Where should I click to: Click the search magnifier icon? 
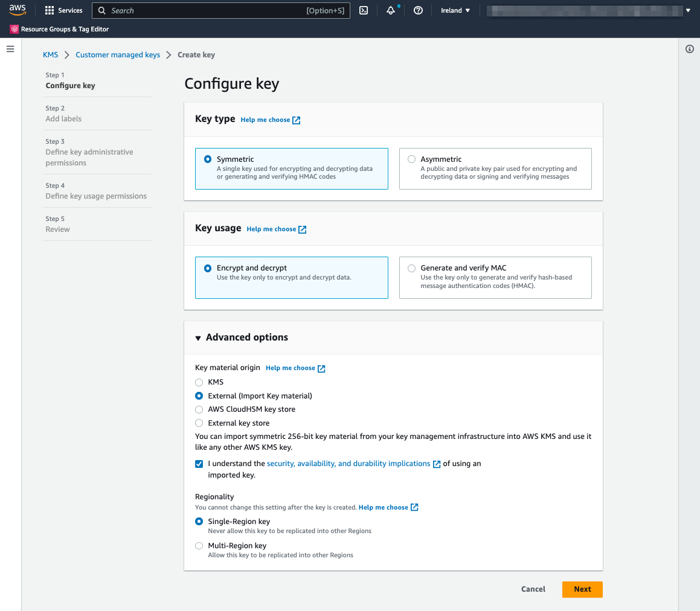point(102,10)
